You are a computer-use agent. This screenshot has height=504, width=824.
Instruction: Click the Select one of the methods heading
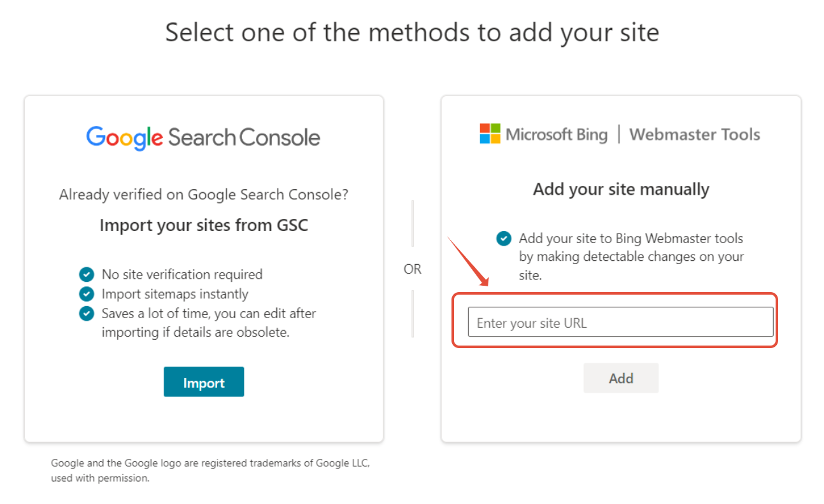tap(412, 32)
